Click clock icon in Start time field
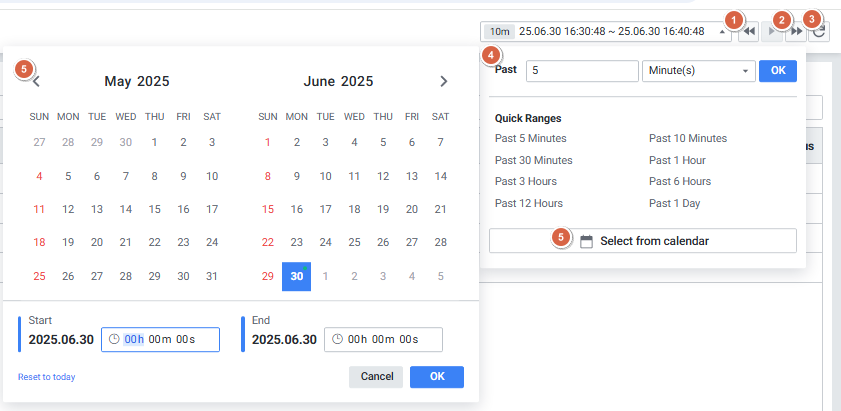This screenshot has width=841, height=411. [x=114, y=340]
